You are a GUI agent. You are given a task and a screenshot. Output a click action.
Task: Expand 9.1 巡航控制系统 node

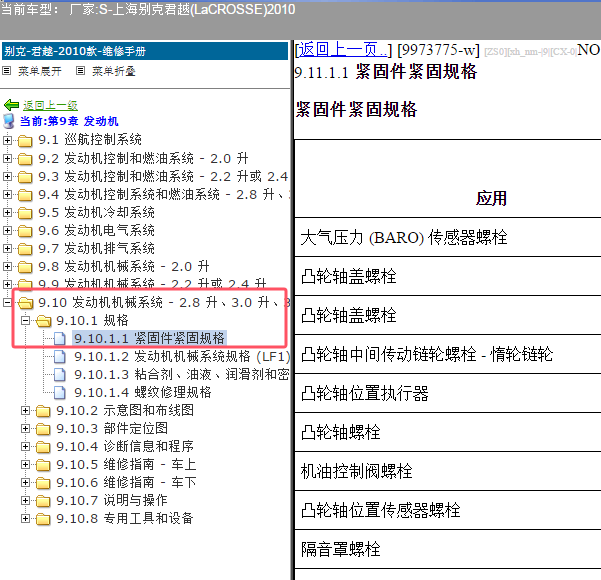[x=7, y=140]
